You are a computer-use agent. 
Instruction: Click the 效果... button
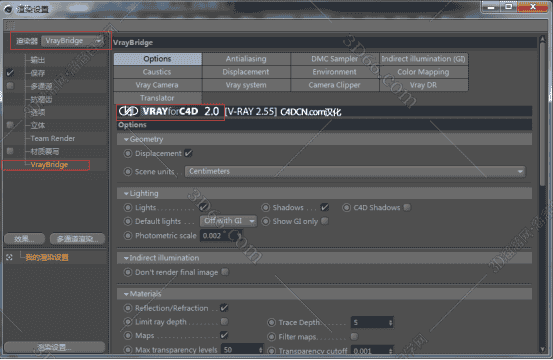24,239
